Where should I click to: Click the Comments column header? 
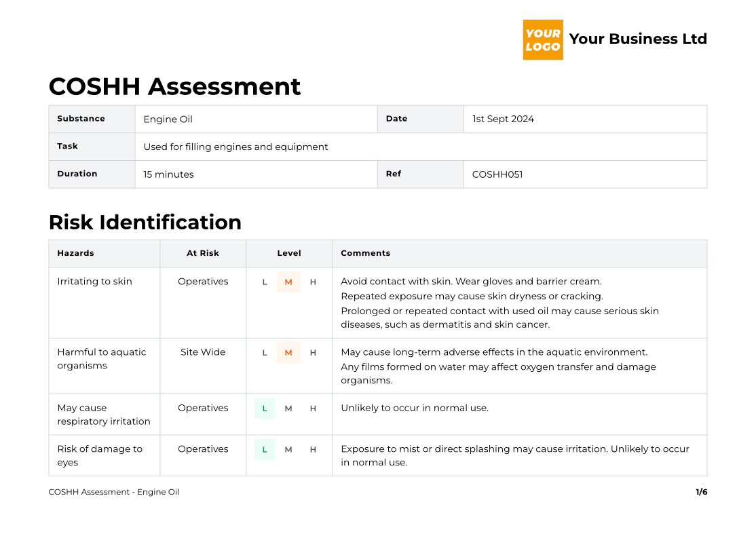pyautogui.click(x=366, y=253)
